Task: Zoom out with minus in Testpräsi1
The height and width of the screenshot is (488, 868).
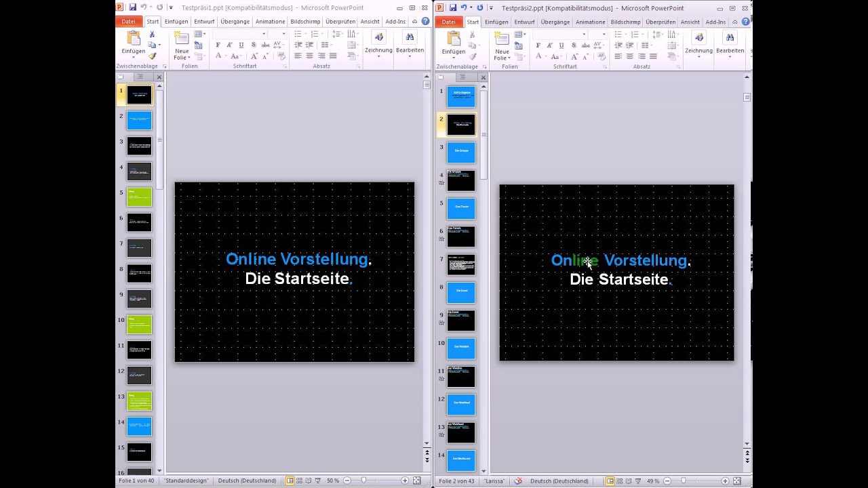Action: [347, 481]
